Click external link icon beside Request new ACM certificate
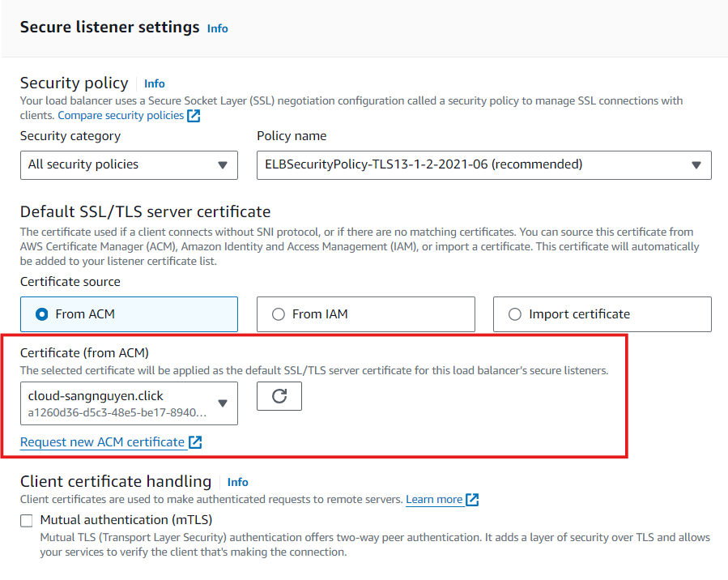The height and width of the screenshot is (580, 728). (x=195, y=442)
